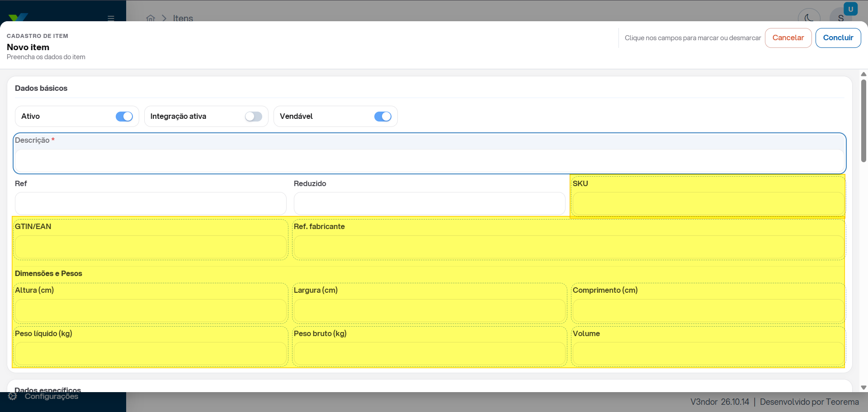The width and height of the screenshot is (868, 412).
Task: Click the Cancelar button
Action: [x=788, y=38]
